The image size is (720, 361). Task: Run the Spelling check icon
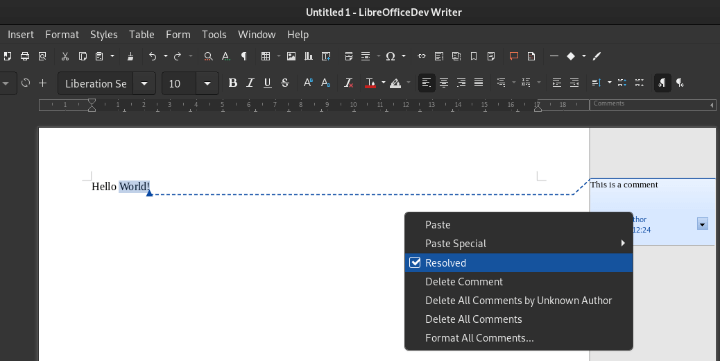point(225,56)
